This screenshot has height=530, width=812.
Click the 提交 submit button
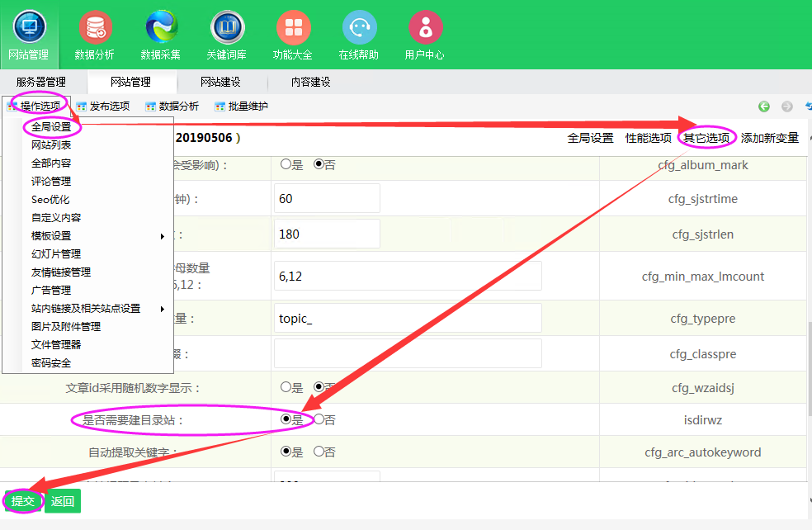point(23,501)
